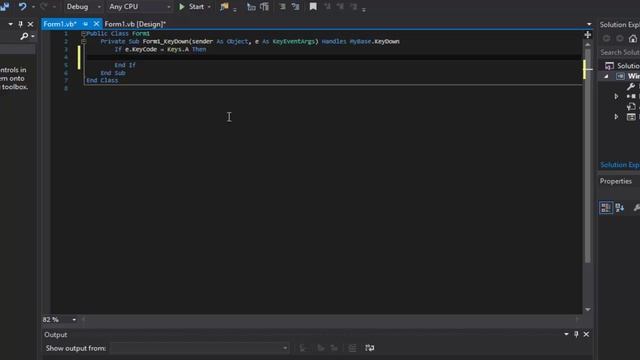Click inside the blank line 4 of code
The image size is (640, 360).
(333, 57)
